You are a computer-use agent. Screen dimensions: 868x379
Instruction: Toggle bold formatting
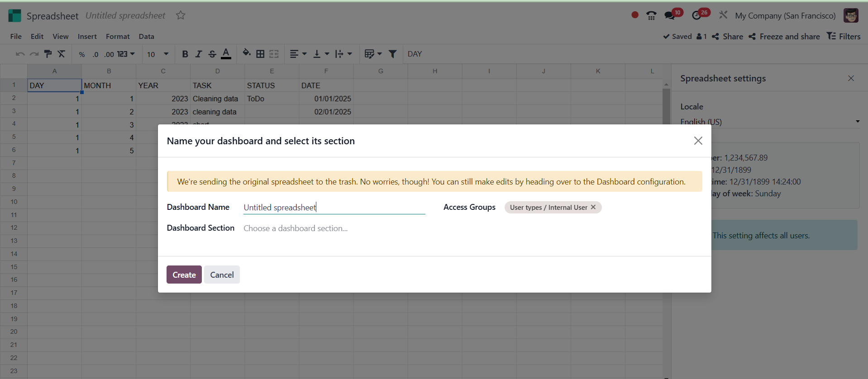pyautogui.click(x=185, y=54)
